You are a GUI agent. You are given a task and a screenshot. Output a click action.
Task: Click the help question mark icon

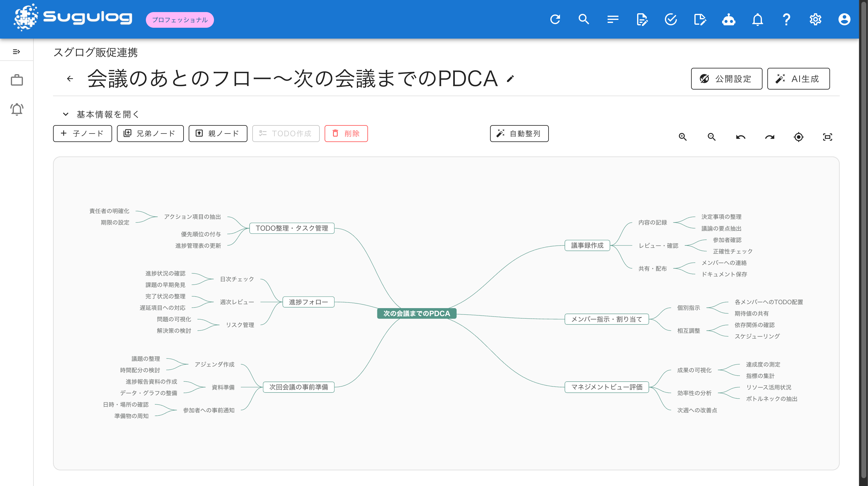coord(786,19)
